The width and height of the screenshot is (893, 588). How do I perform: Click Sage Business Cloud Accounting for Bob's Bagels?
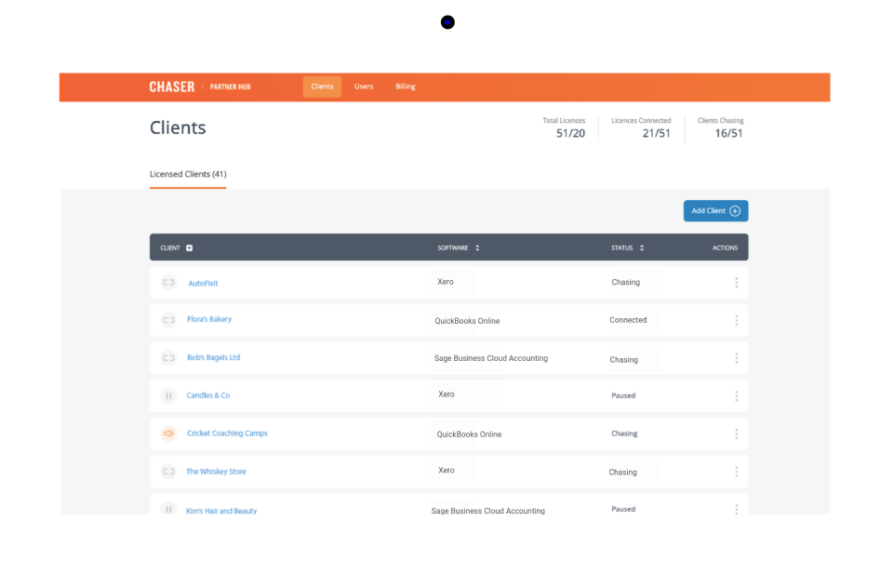pos(491,358)
